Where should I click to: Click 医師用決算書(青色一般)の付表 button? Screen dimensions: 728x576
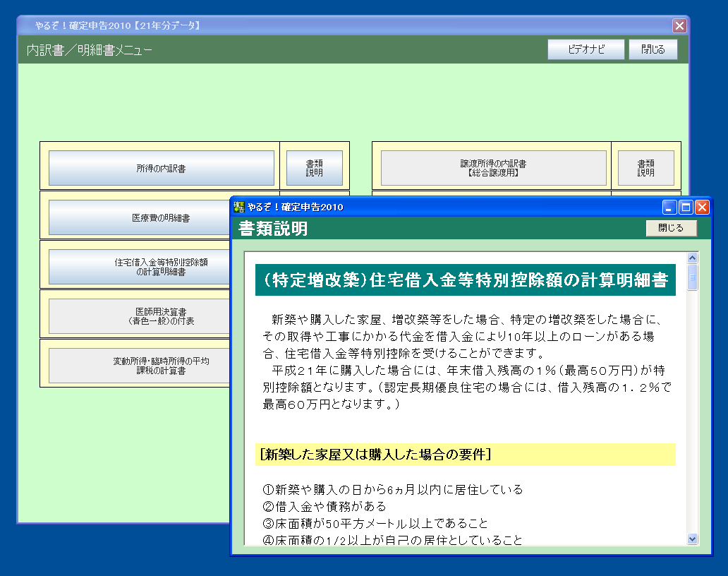tap(139, 316)
